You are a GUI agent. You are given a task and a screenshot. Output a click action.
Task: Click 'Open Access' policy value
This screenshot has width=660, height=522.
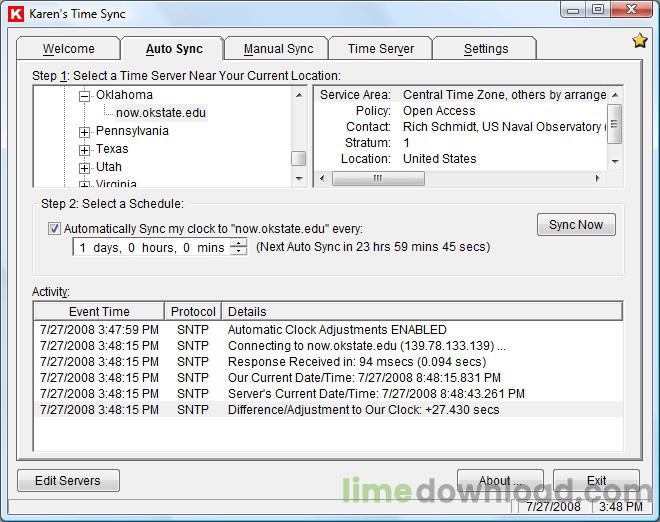[439, 111]
